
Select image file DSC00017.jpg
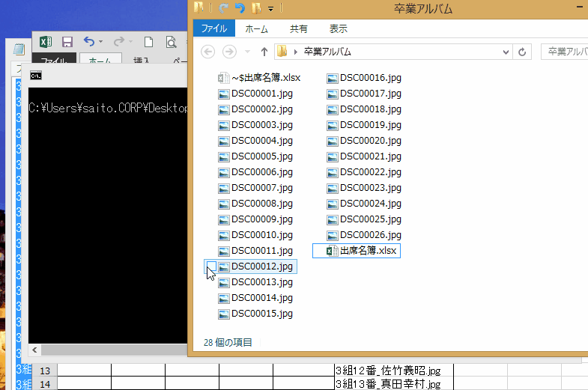pyautogui.click(x=364, y=94)
